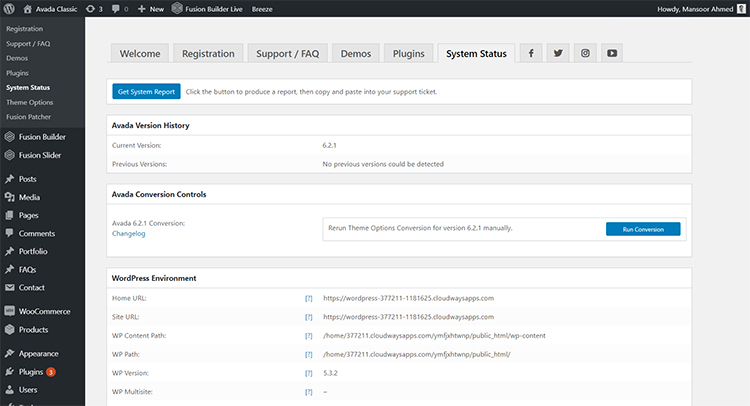750x406 pixels.
Task: Open the Changelog link
Action: point(128,234)
